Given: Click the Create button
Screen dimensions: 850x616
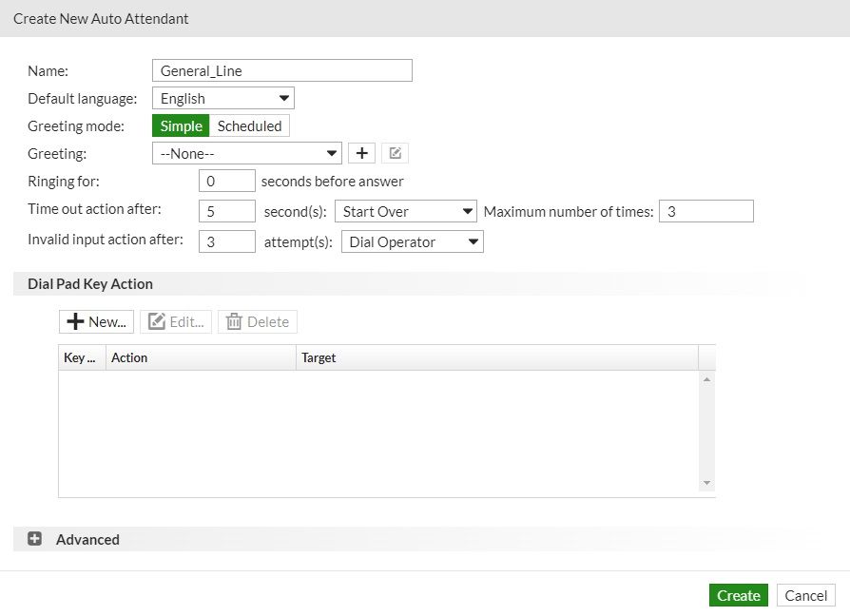Looking at the screenshot, I should pyautogui.click(x=739, y=595).
